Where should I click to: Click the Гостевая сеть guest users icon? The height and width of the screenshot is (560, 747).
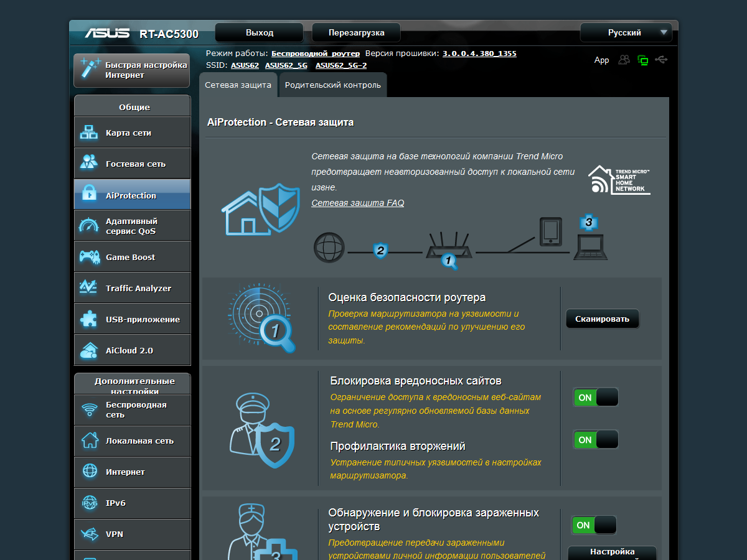[x=89, y=163]
